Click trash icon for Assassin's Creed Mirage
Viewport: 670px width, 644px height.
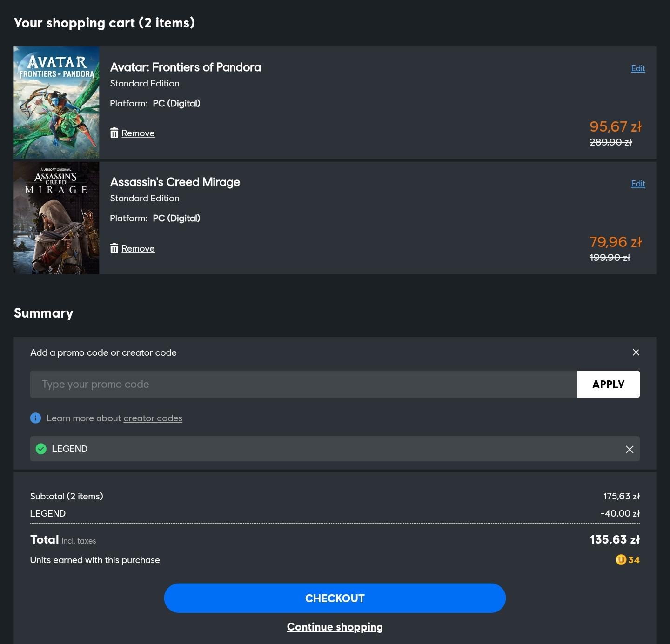tap(114, 249)
